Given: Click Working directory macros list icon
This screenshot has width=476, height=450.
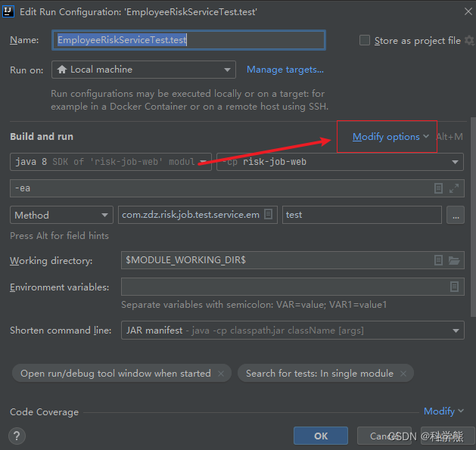Looking at the screenshot, I should (x=438, y=260).
